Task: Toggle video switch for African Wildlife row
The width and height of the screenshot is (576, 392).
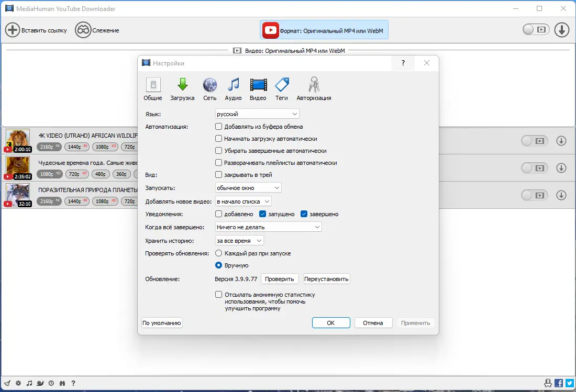Action: [x=535, y=141]
